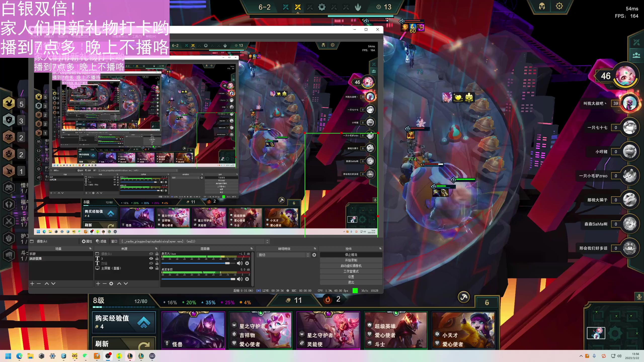
Task: Open Microsoft Edge from taskbar
Action: (19, 356)
